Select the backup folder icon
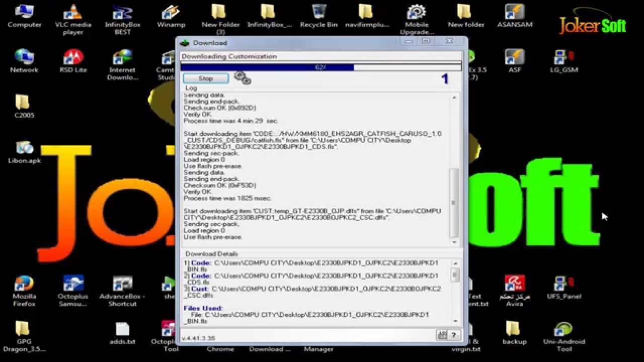The width and height of the screenshot is (644, 362). (514, 332)
